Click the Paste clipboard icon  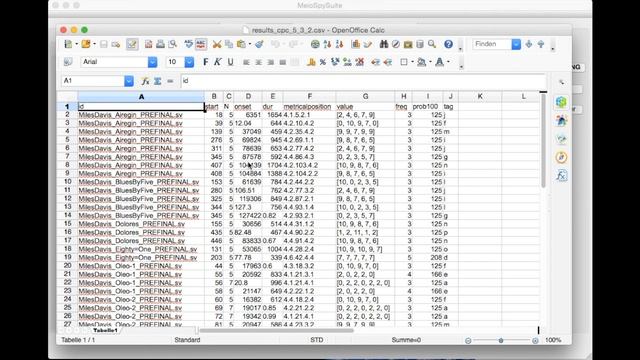[242, 44]
